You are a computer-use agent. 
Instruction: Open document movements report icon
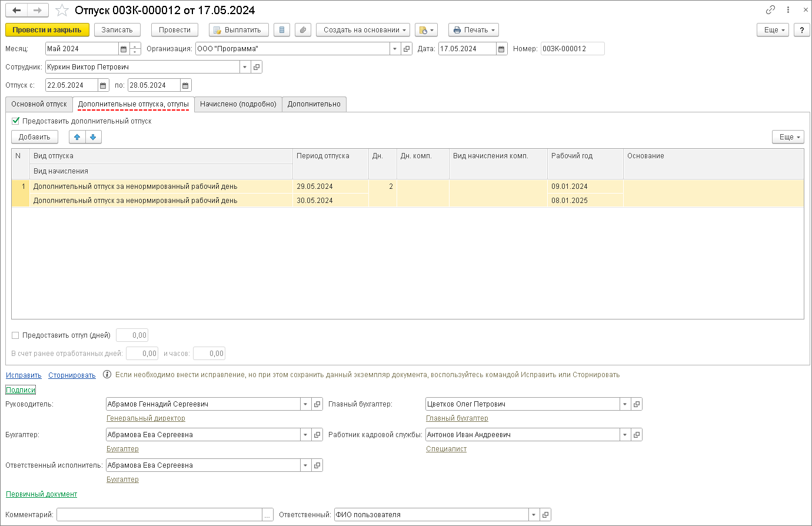click(282, 30)
